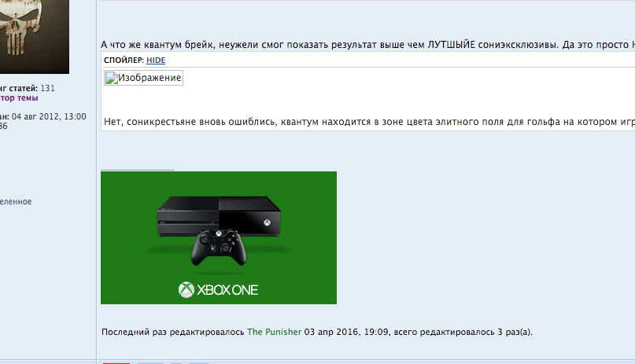635x364 pixels.
Task: Click the Xbox sphere logo beside XBOX ONE
Action: click(x=186, y=289)
